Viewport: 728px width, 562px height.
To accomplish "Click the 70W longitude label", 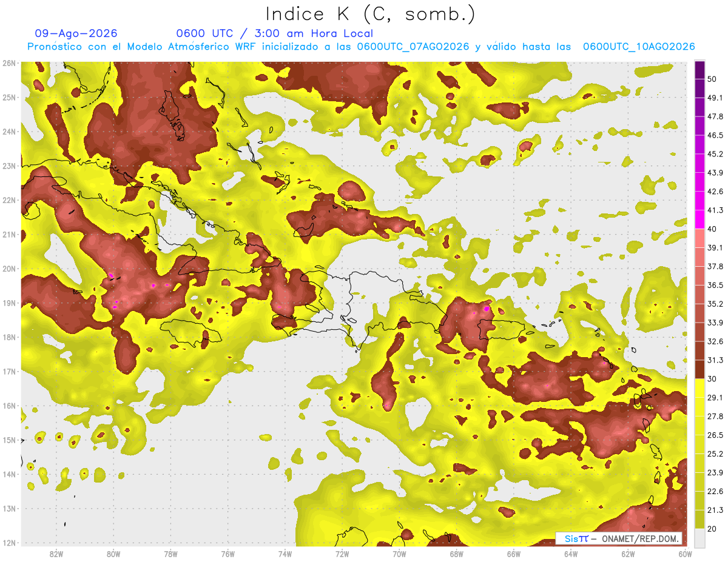I will (399, 554).
